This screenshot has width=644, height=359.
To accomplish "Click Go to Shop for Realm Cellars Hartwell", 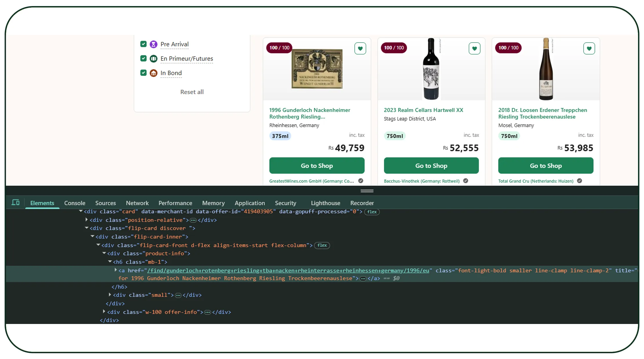I will (431, 166).
